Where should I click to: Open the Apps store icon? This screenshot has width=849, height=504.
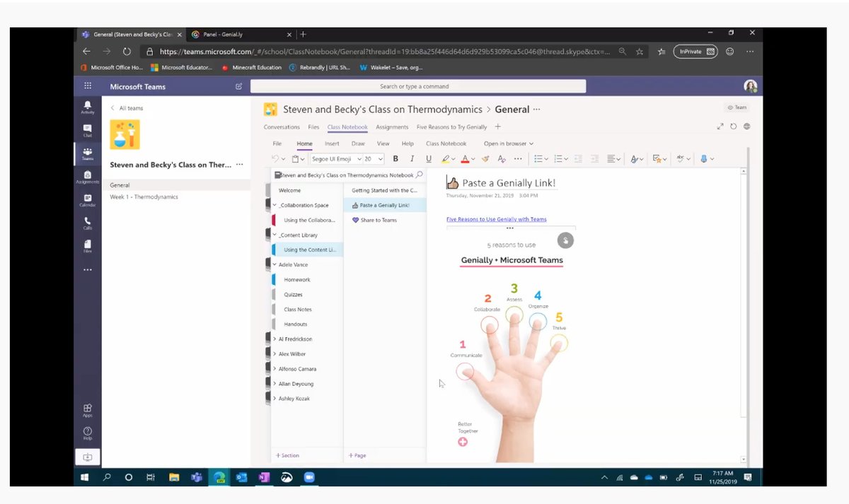88,410
